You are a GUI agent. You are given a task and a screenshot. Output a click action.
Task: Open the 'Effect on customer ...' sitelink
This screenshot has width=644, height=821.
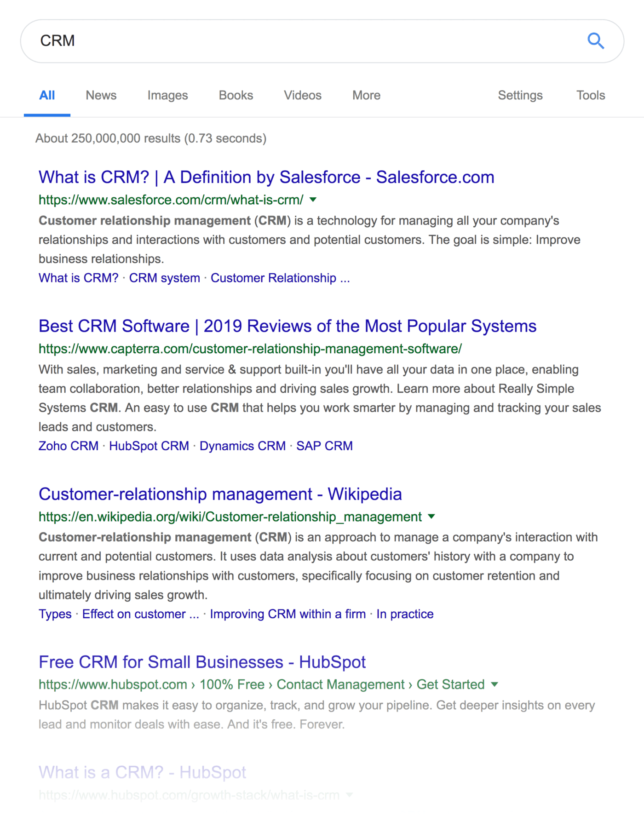(x=141, y=614)
